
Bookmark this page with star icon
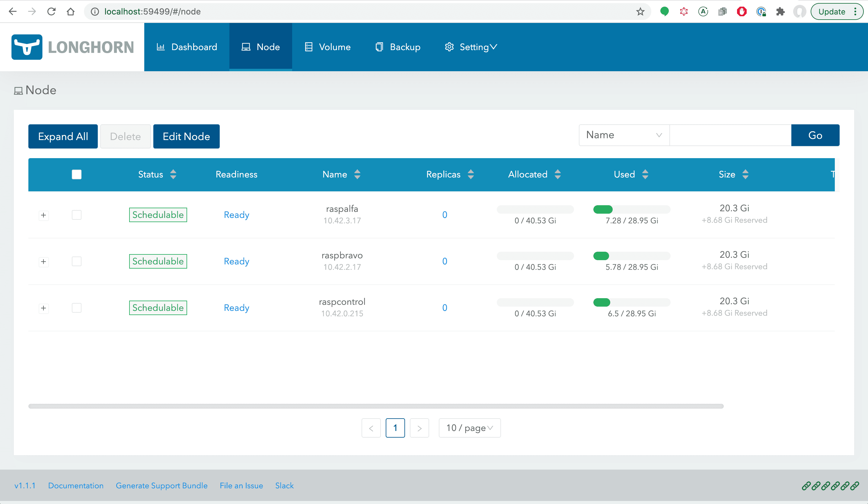[640, 11]
